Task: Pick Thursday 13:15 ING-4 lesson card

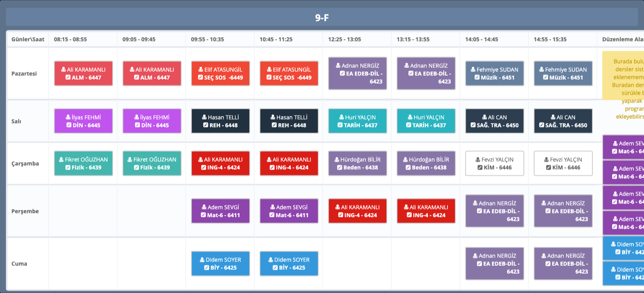Action: (x=426, y=211)
